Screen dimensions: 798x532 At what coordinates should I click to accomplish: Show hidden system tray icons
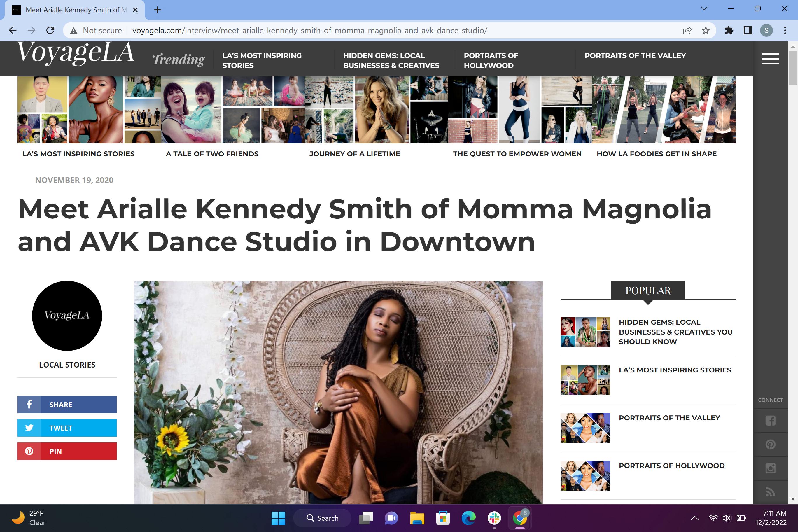pyautogui.click(x=694, y=518)
